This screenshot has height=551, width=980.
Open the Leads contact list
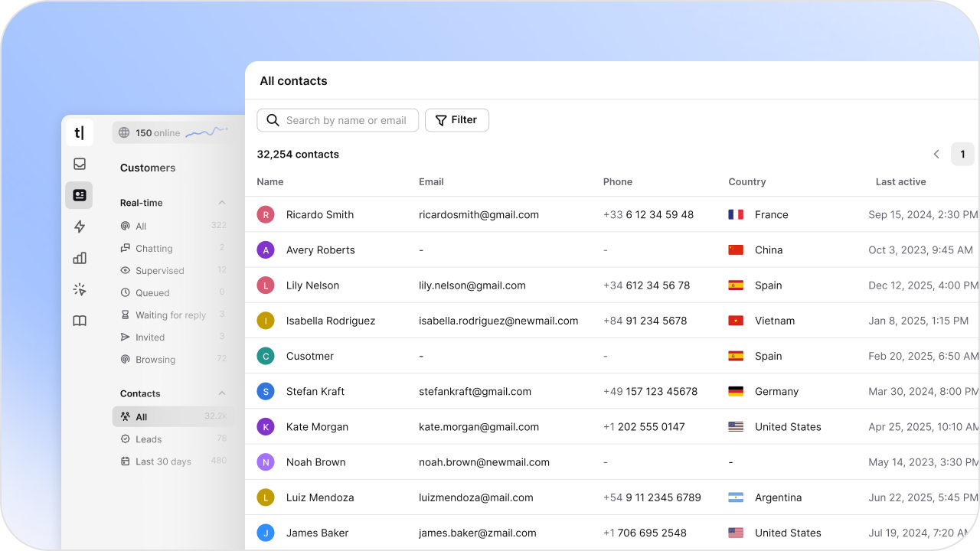coord(147,439)
